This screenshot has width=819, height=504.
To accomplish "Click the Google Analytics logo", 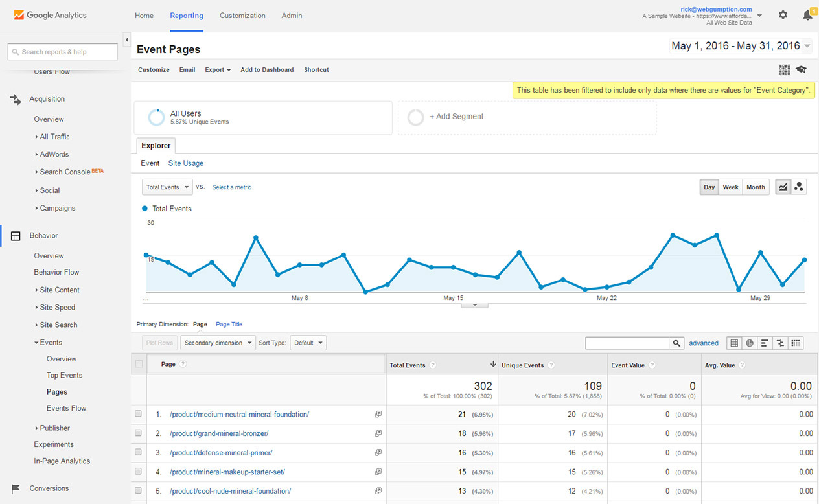I will tap(50, 15).
